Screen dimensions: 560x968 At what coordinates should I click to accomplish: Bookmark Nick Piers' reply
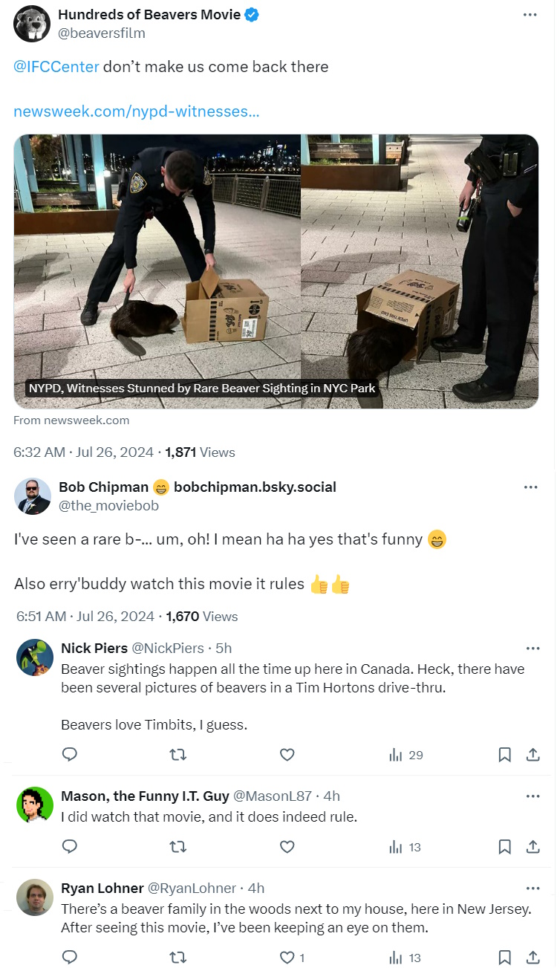(x=504, y=755)
